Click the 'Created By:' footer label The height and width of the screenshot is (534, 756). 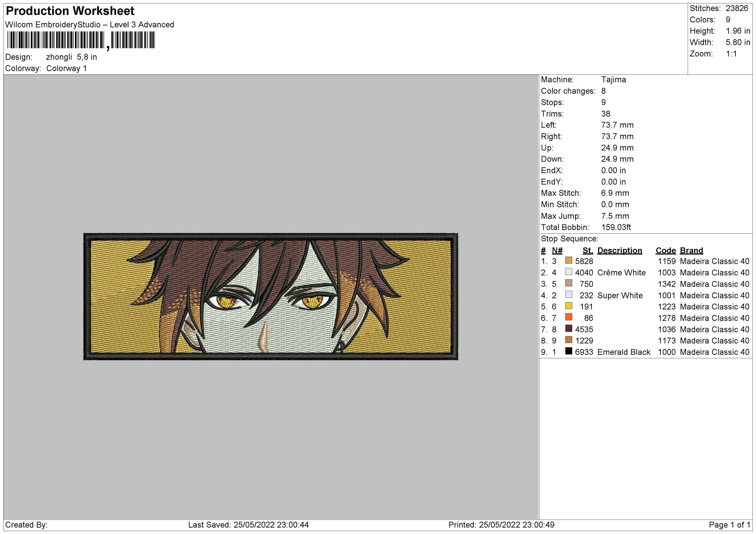coord(26,525)
